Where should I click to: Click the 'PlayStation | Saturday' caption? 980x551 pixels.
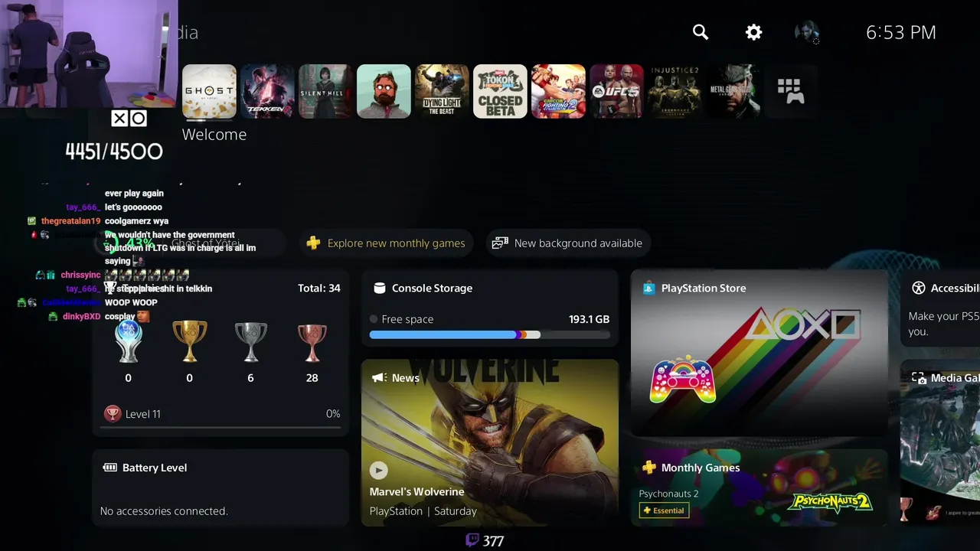[x=423, y=510]
